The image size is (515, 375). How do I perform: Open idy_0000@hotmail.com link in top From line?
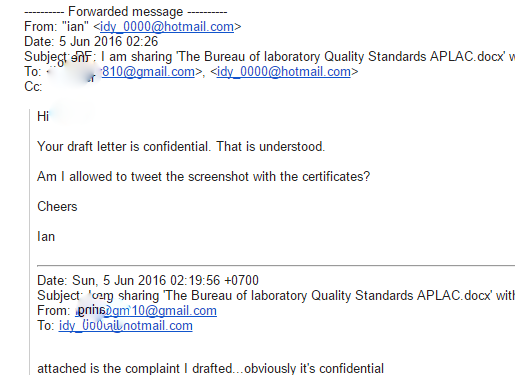[x=167, y=27]
